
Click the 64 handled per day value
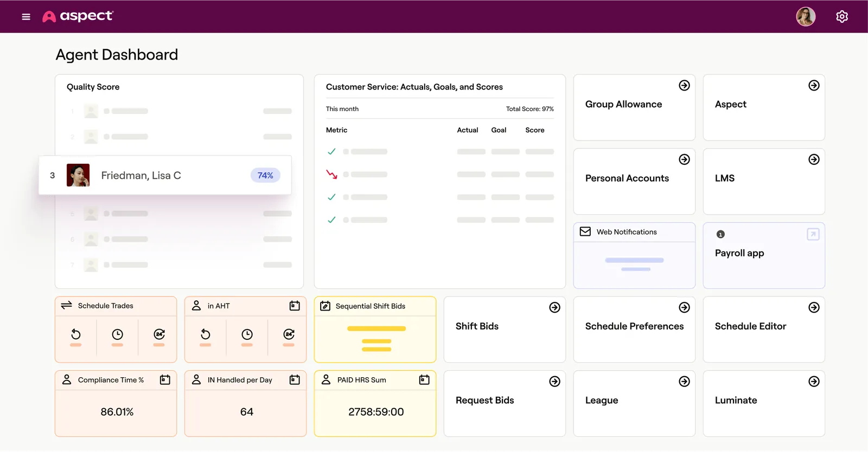pyautogui.click(x=247, y=412)
